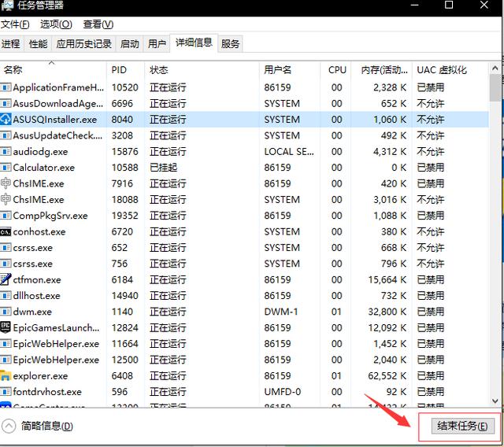Open the 文件(F) menu
Viewport: 504px width, 447px height.
15,24
